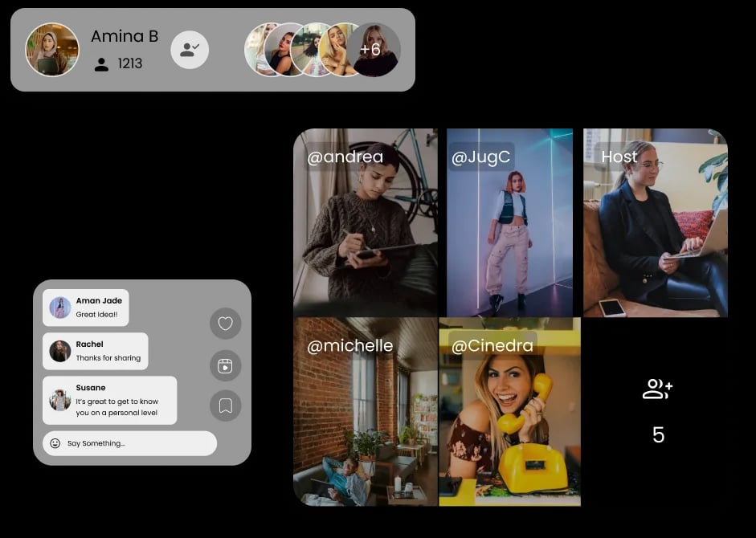Image resolution: width=756 pixels, height=538 pixels.
Task: Expand the +6 more viewers avatar
Action: 374,50
